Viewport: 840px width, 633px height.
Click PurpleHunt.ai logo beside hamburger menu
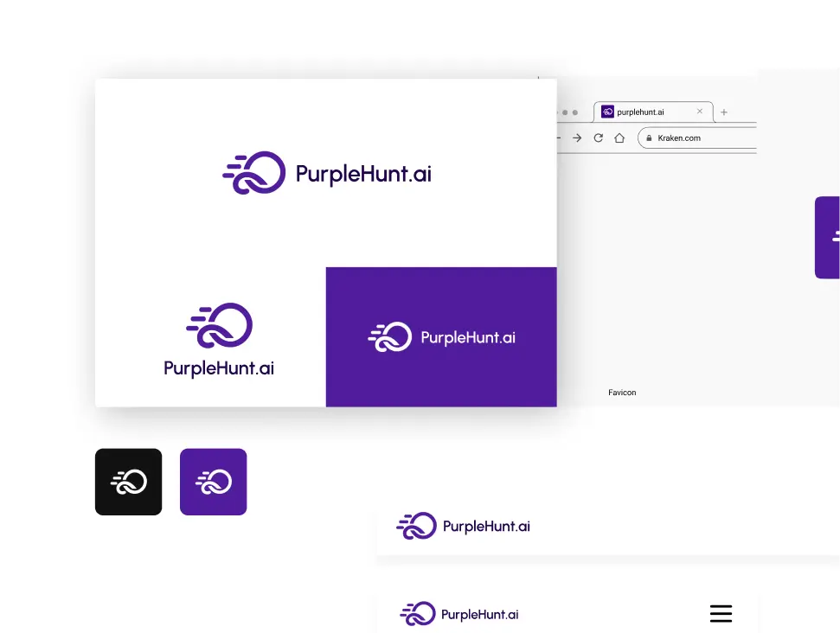[x=459, y=615]
